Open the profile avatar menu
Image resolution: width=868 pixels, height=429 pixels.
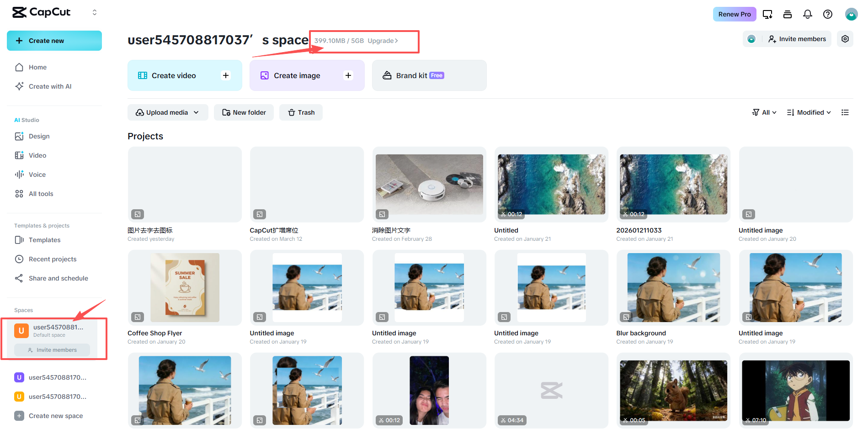[x=852, y=14]
